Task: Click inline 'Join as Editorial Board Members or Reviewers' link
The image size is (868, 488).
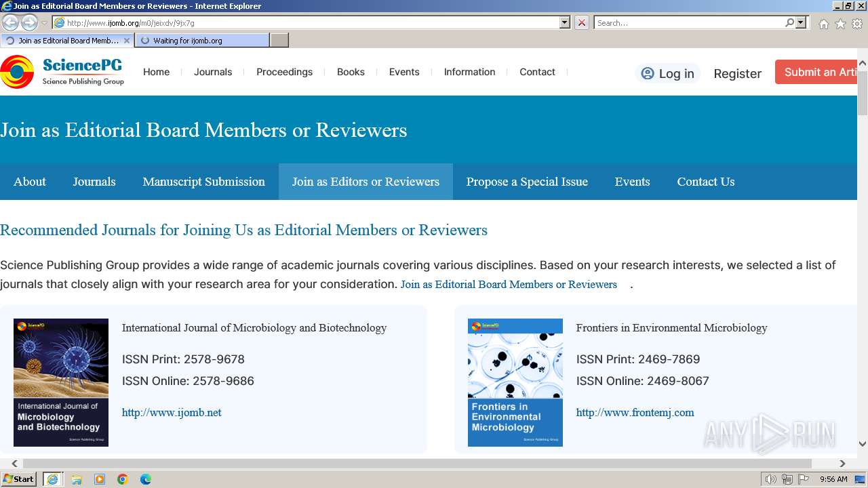Action: 509,285
